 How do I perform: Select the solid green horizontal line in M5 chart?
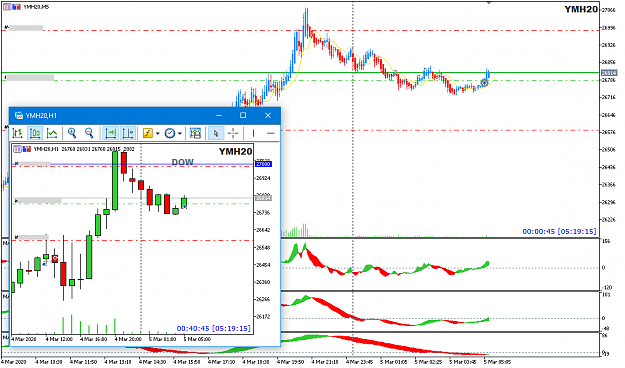(x=301, y=73)
